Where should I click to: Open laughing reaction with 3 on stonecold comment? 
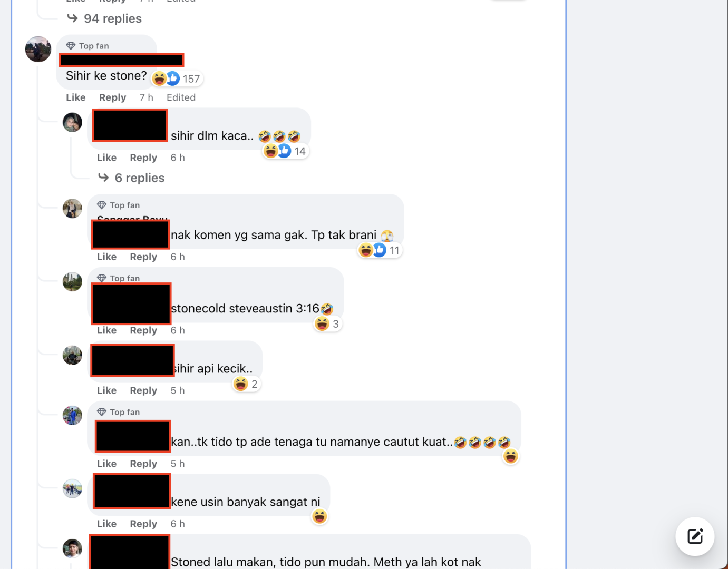pyautogui.click(x=327, y=323)
